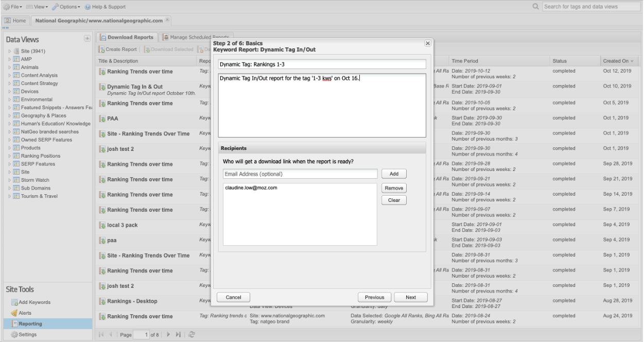
Task: Click Add to add email recipient
Action: [x=394, y=174]
